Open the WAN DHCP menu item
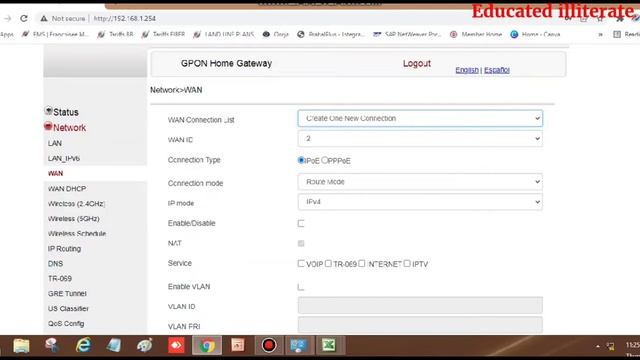This screenshot has height=360, width=640. click(x=67, y=189)
